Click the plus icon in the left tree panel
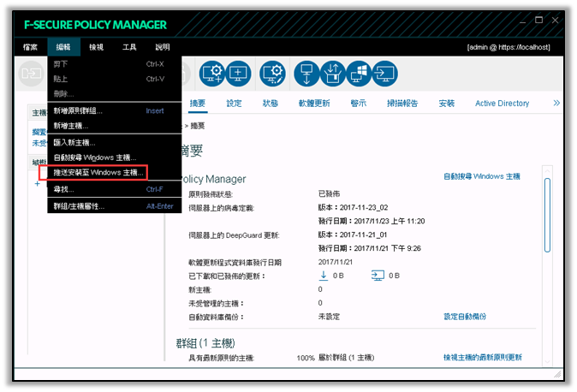 pos(37,183)
